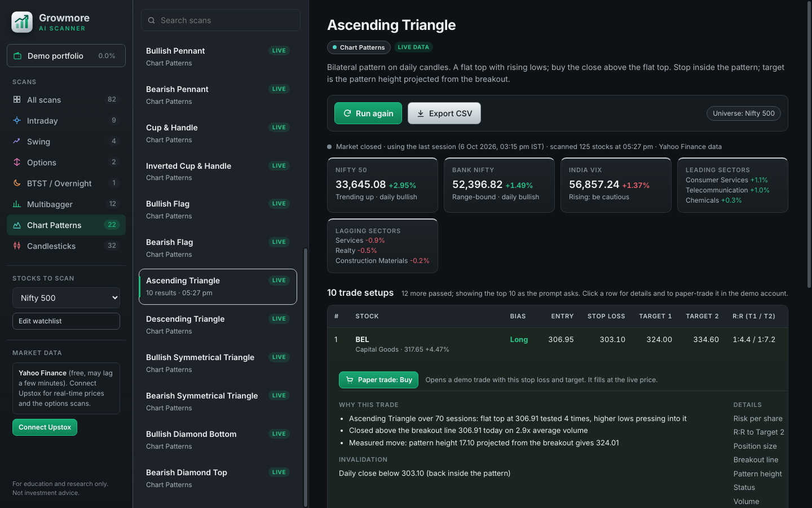Open the Bullish Flag scan
812x508 pixels.
[218, 209]
